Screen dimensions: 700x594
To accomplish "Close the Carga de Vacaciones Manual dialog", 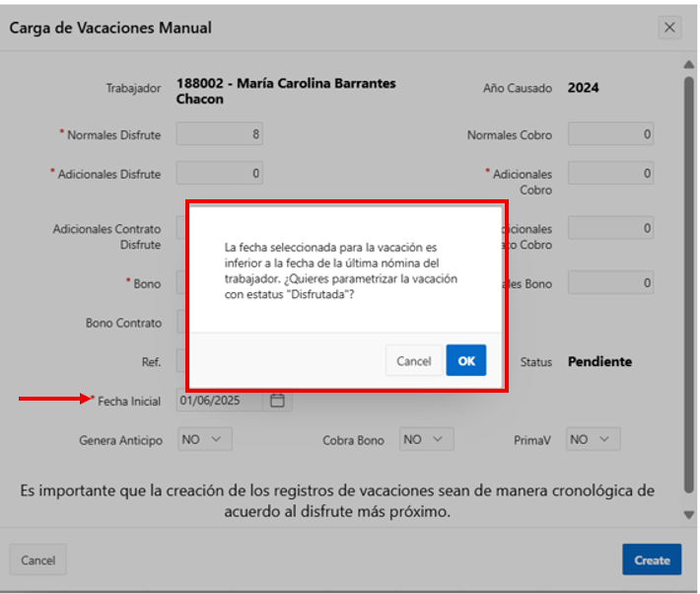I will coord(669,28).
